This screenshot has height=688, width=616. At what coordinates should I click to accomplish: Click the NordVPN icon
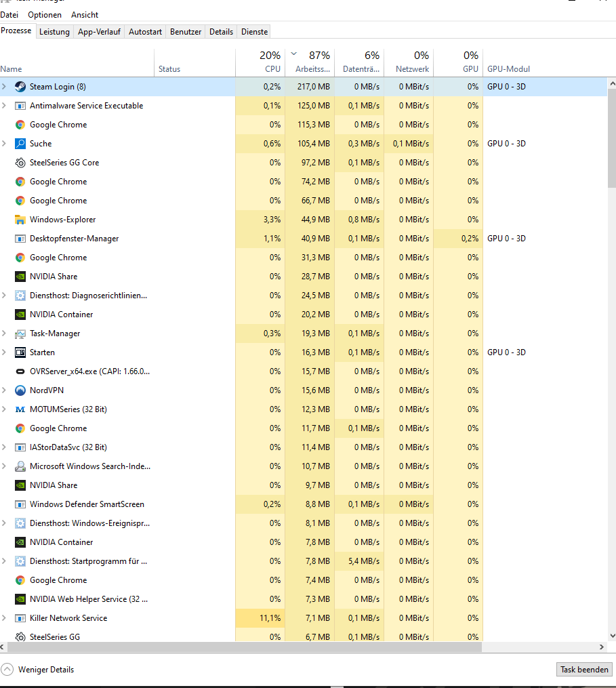tap(20, 390)
